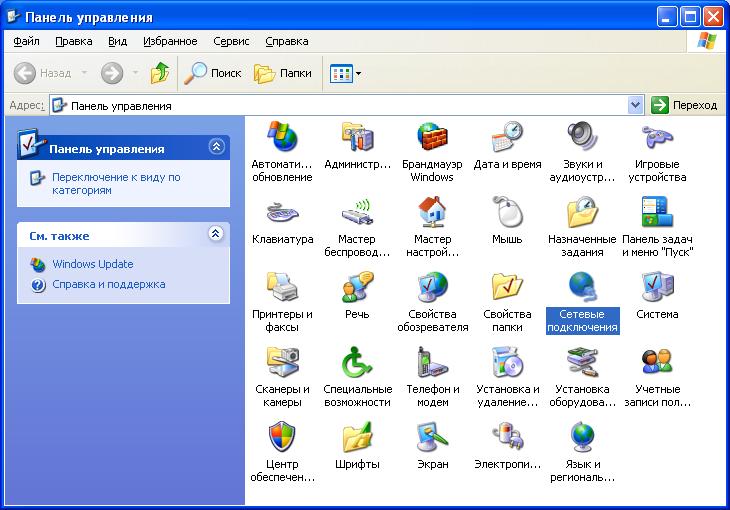Open Дата и время icon
The width and height of the screenshot is (730, 510).
pos(507,136)
